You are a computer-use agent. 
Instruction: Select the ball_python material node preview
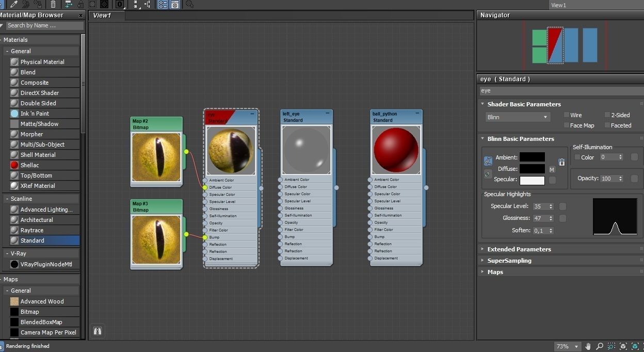(x=396, y=150)
